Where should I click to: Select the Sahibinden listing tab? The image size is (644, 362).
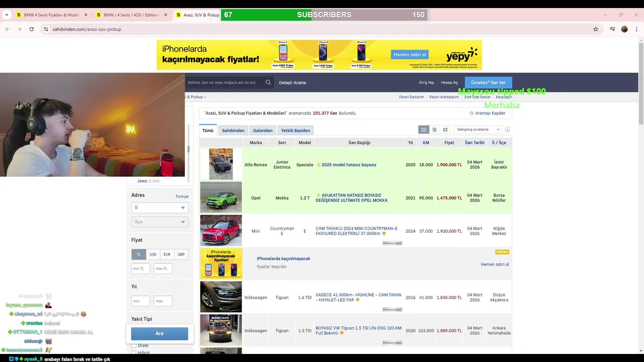tap(233, 130)
